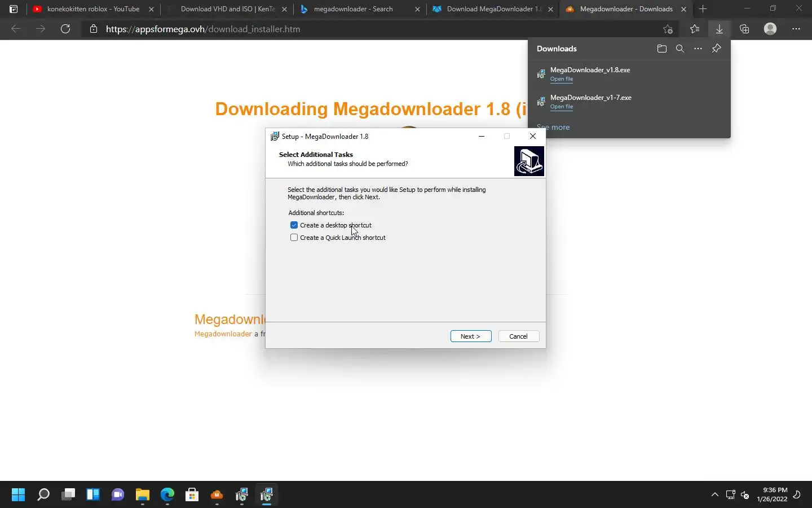The image size is (812, 508).
Task: Click the address bar URL
Action: pos(203,29)
